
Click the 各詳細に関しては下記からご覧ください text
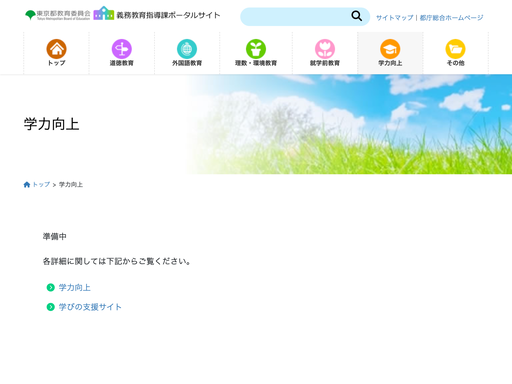coord(117,261)
